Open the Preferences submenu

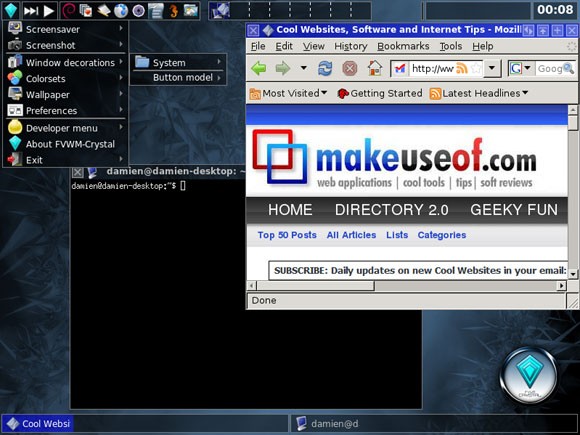point(65,111)
